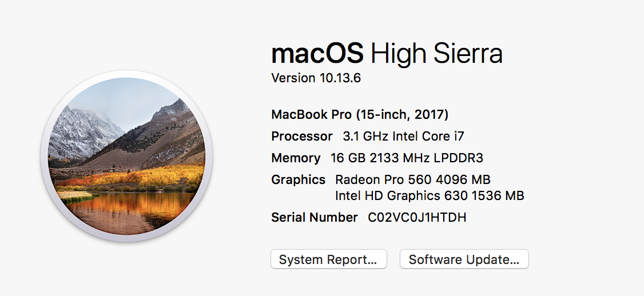Select the Intel HD Graphics 630 entry
This screenshot has height=296, width=644.
click(430, 196)
